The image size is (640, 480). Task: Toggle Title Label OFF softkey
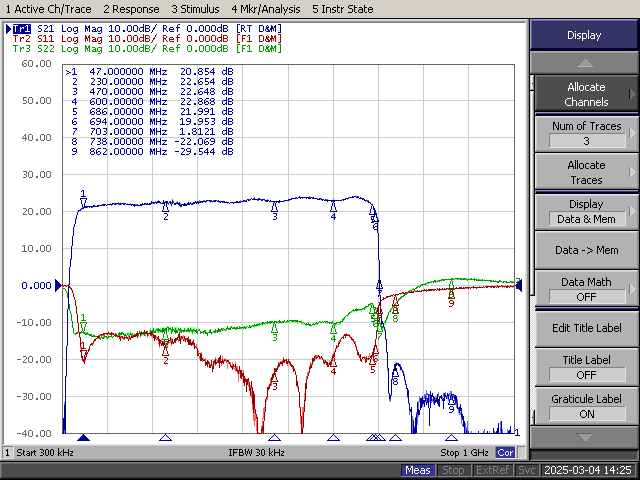(x=586, y=367)
